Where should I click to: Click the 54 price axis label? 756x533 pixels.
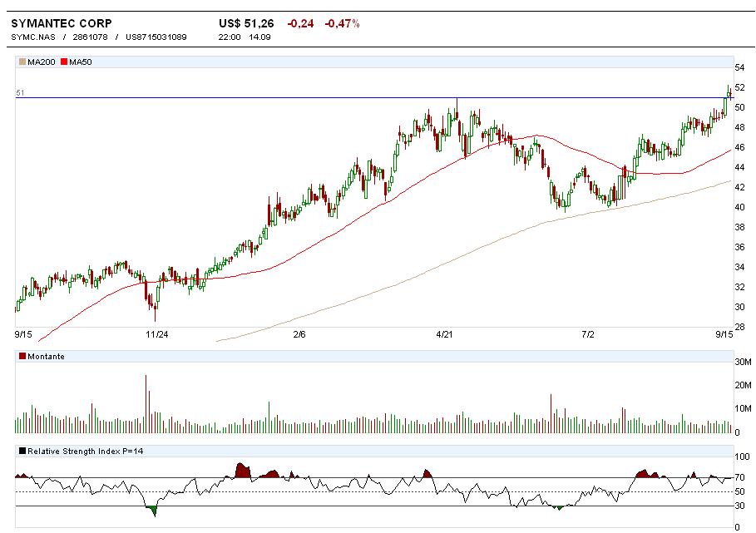[739, 67]
